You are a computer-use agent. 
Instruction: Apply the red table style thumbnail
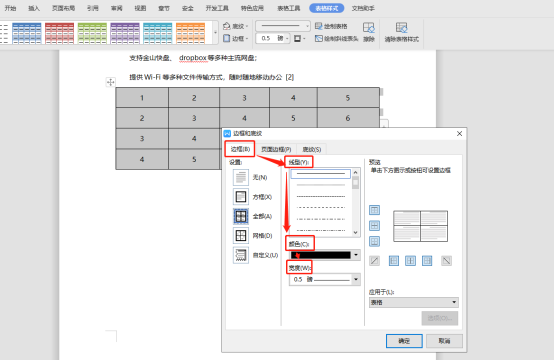tap(59, 33)
